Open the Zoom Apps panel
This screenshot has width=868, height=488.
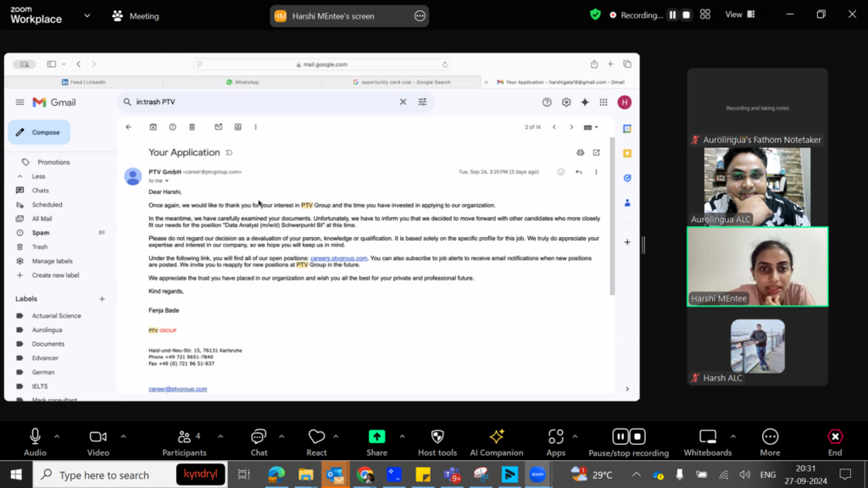[x=555, y=437]
